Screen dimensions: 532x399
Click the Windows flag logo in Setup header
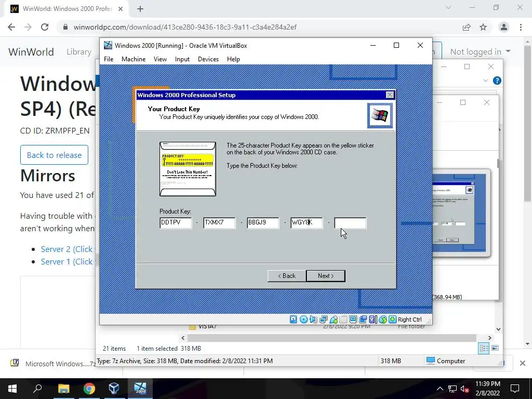tap(380, 116)
